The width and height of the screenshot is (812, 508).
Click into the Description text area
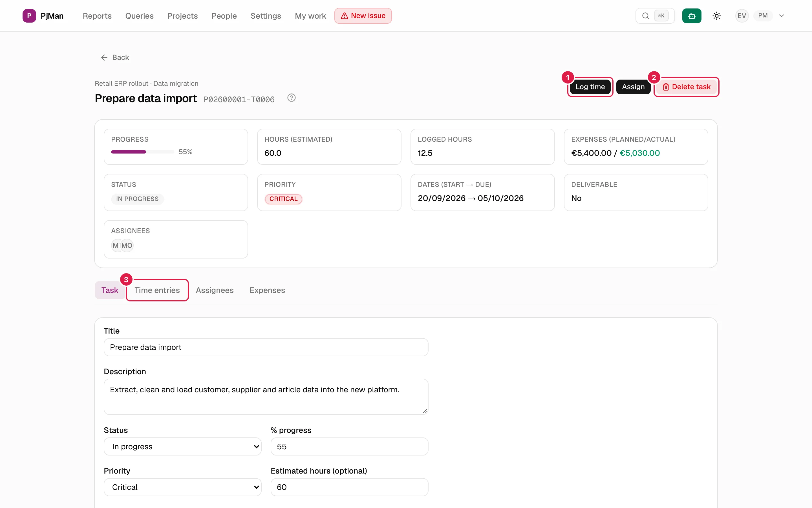coord(266,397)
